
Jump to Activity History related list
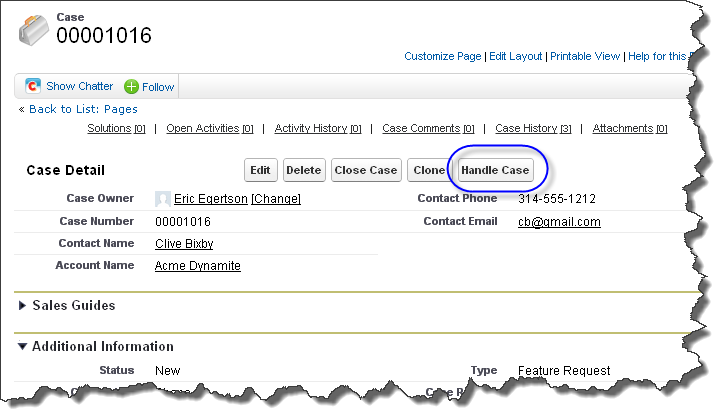318,129
